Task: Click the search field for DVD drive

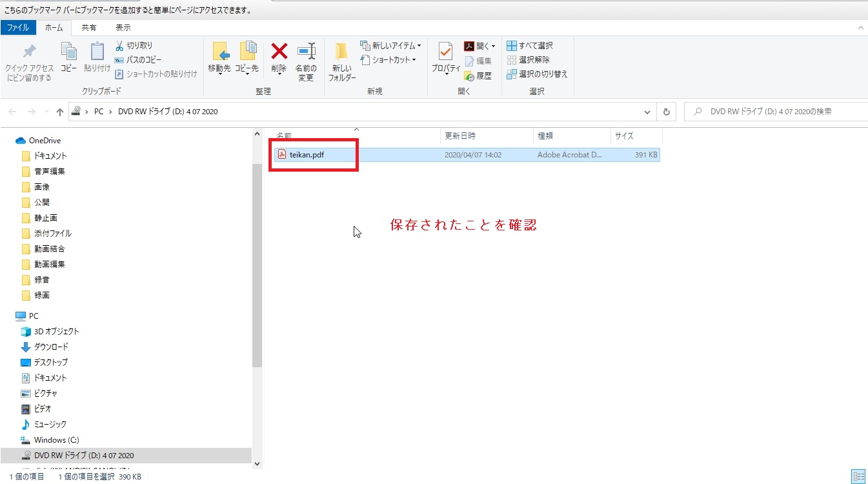Action: 774,112
